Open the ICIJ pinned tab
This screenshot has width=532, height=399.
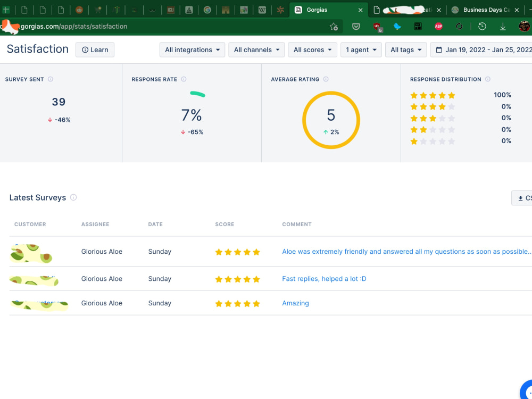(x=171, y=10)
